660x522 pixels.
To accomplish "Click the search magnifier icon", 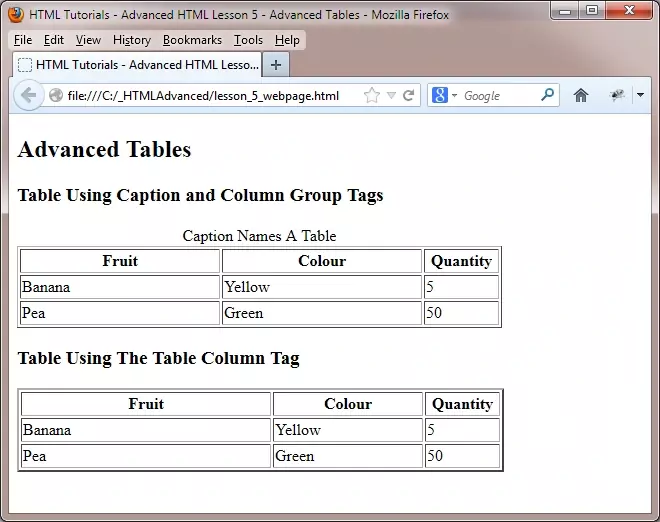I will [x=547, y=95].
